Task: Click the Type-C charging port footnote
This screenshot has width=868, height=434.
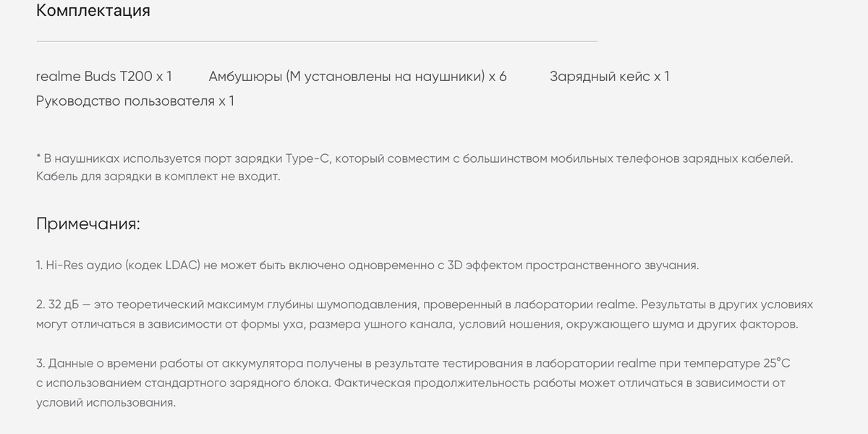Action: click(x=414, y=158)
